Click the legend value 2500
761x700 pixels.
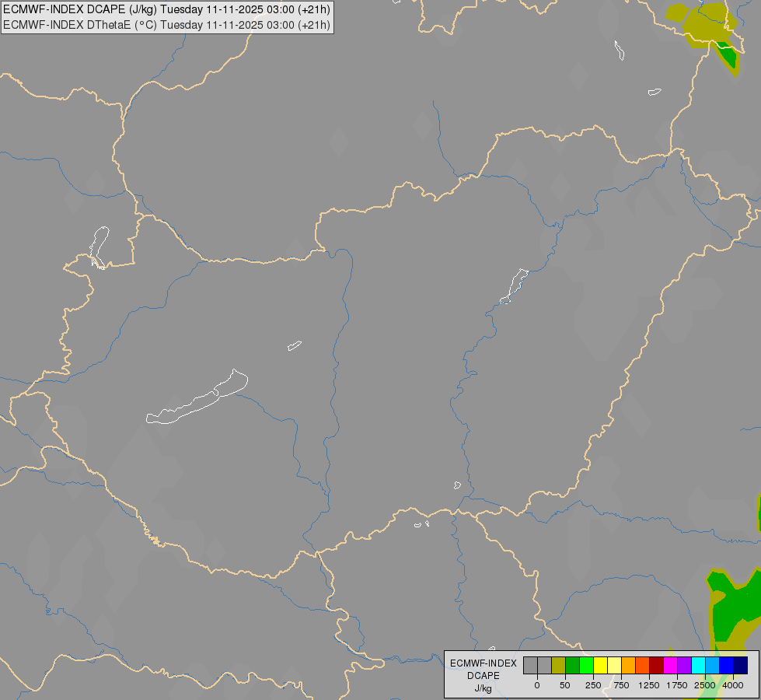[705, 685]
